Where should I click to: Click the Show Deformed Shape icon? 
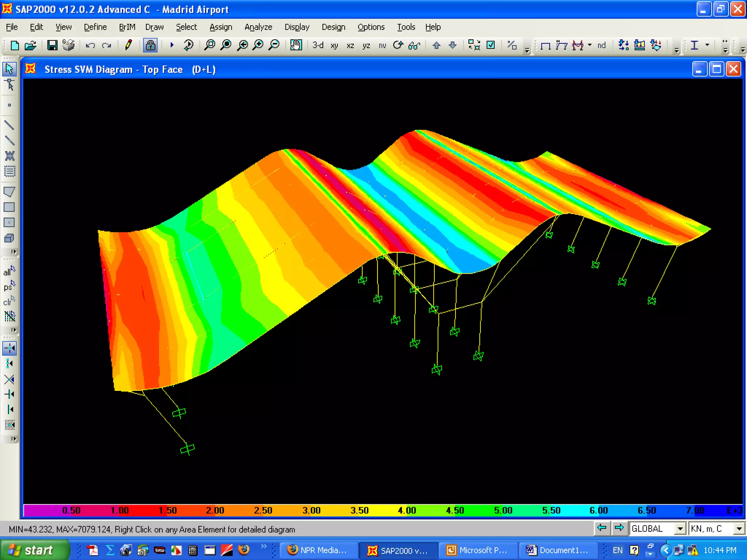pos(561,45)
